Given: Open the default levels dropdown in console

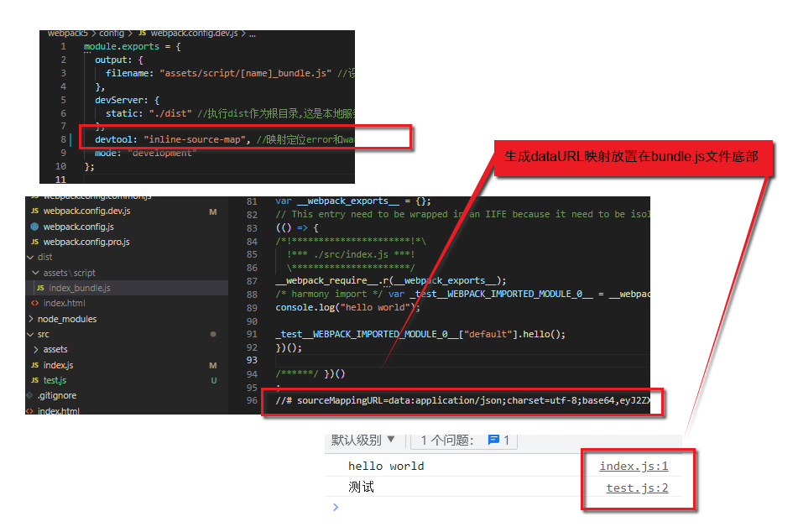Looking at the screenshot, I should (362, 440).
